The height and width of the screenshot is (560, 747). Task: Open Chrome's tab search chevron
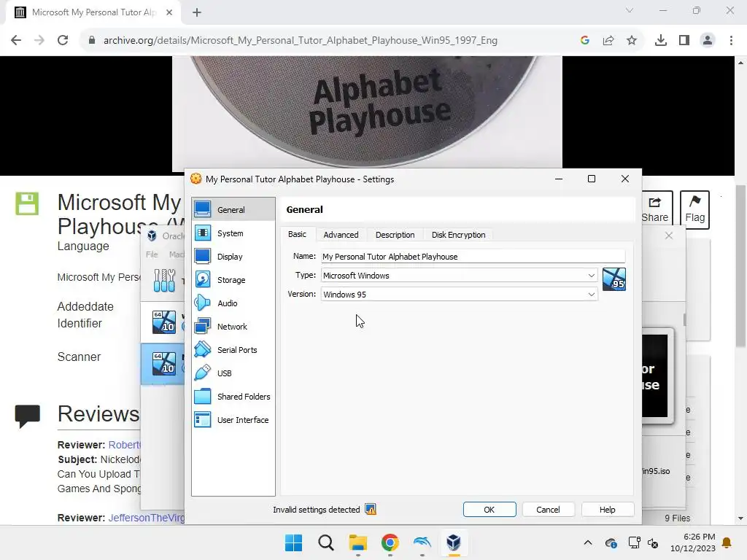(x=630, y=10)
